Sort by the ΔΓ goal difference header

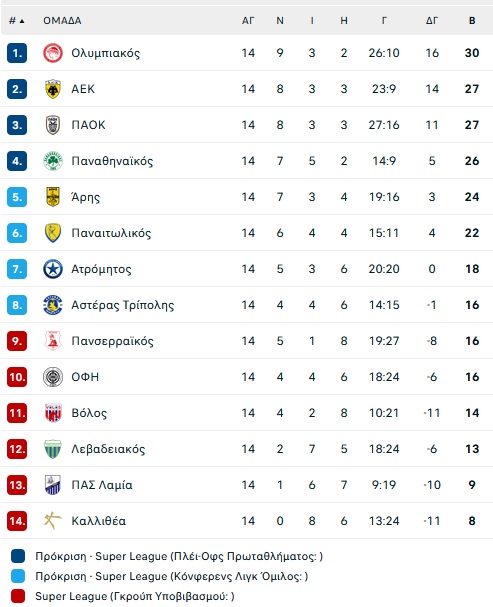pyautogui.click(x=432, y=21)
